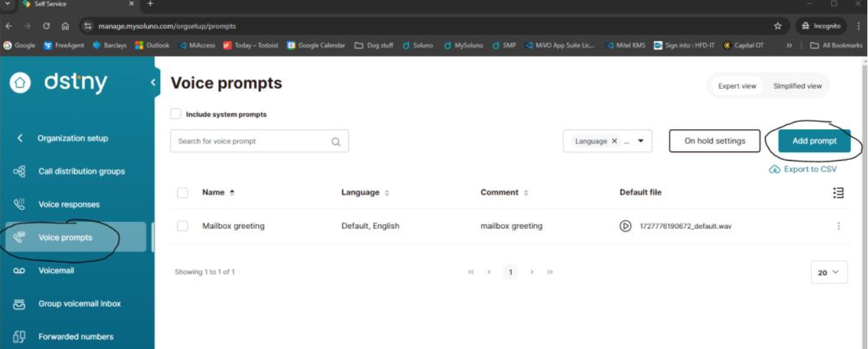Open the Today – Todoist bookmark
868x349 pixels.
pyautogui.click(x=251, y=45)
